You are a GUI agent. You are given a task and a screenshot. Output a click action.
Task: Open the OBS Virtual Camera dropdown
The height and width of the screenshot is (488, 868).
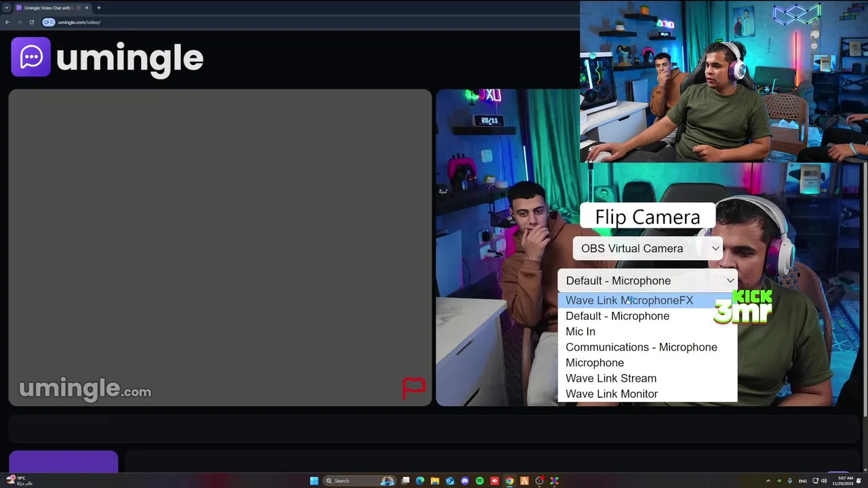648,249
